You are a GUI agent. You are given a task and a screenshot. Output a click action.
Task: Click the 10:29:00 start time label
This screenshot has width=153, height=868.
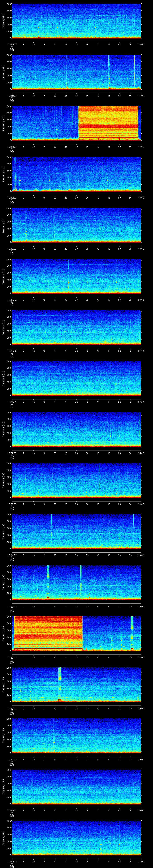[12, 810]
